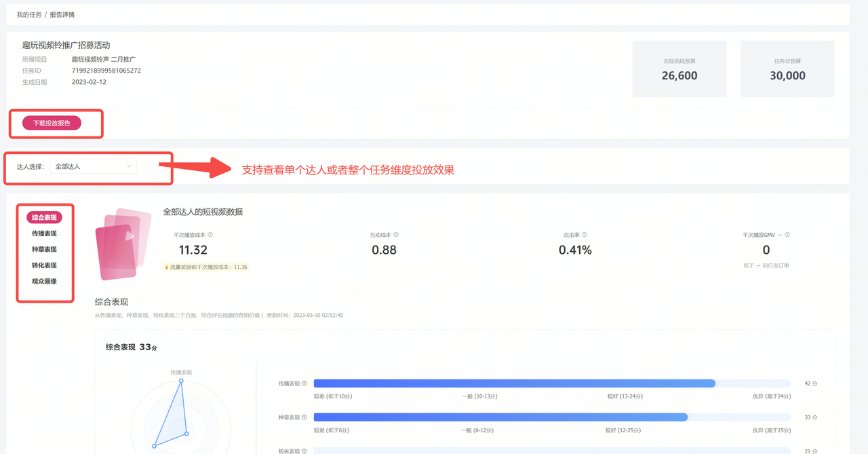The height and width of the screenshot is (454, 868).
Task: Click the top 传播表现 point on radar chart
Action: click(x=181, y=381)
